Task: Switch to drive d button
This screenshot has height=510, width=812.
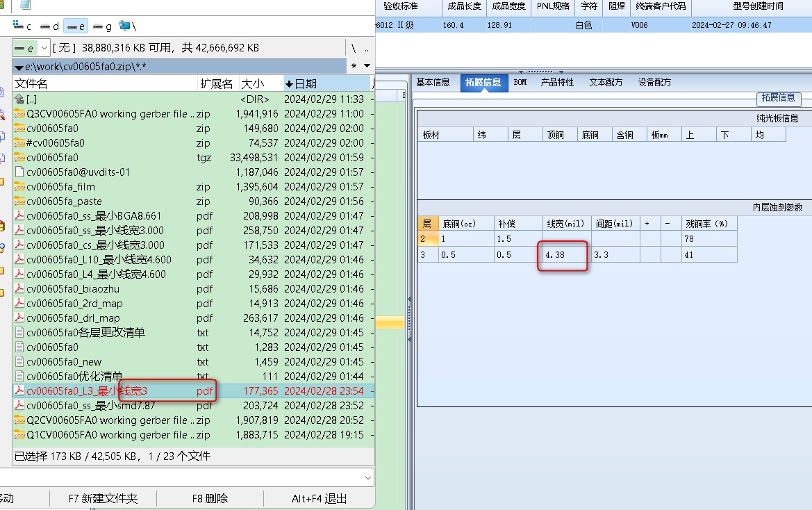Action: point(49,26)
